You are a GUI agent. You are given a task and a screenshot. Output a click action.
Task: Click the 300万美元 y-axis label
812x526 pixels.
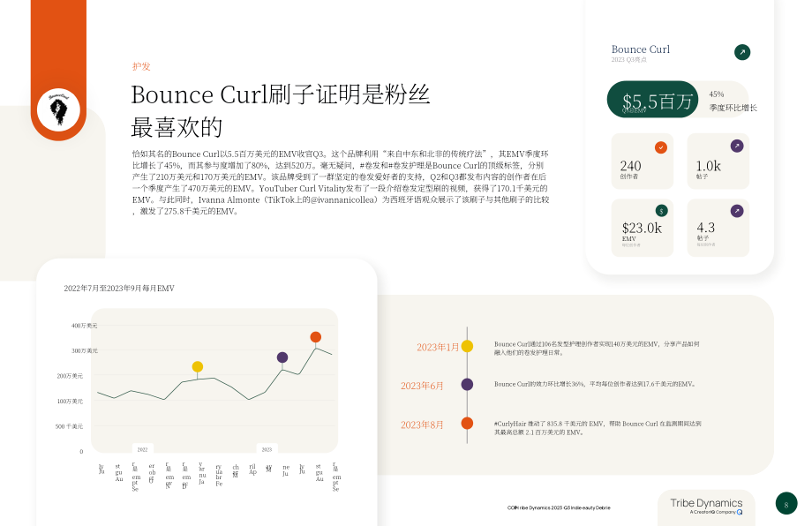click(84, 350)
